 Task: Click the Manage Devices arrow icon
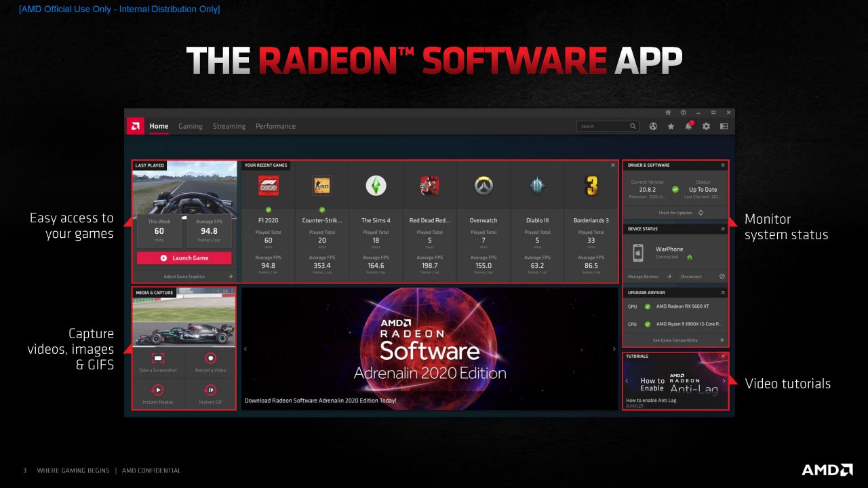[x=669, y=277]
